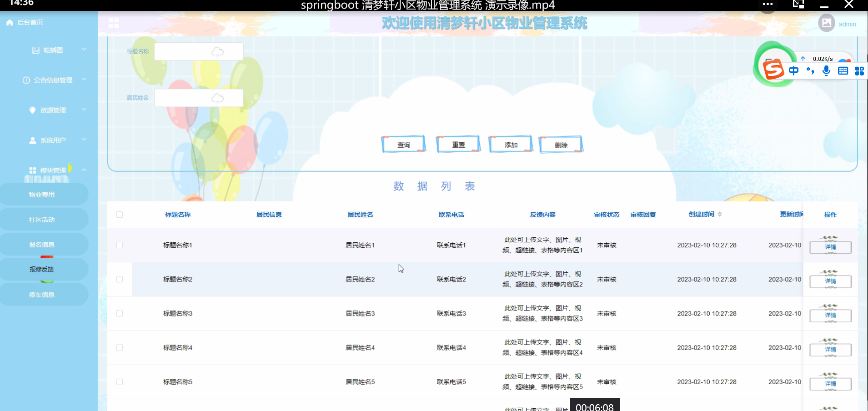Focus the 居民姓名 search input field

pos(199,98)
